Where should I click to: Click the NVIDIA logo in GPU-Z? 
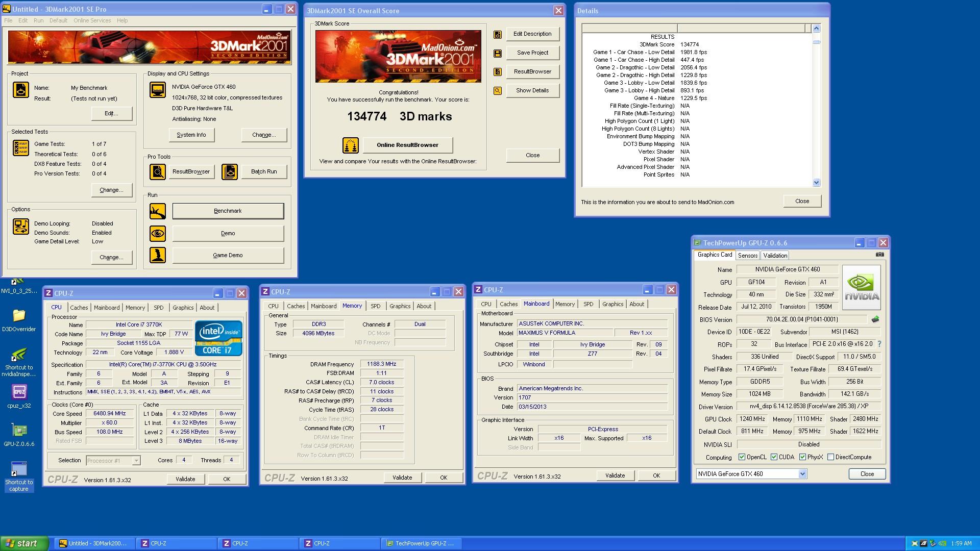[862, 287]
